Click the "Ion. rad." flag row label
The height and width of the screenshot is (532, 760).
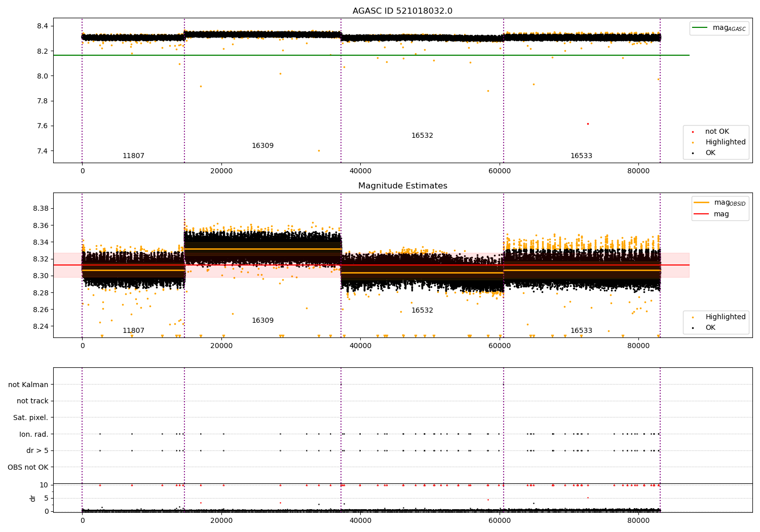point(34,434)
